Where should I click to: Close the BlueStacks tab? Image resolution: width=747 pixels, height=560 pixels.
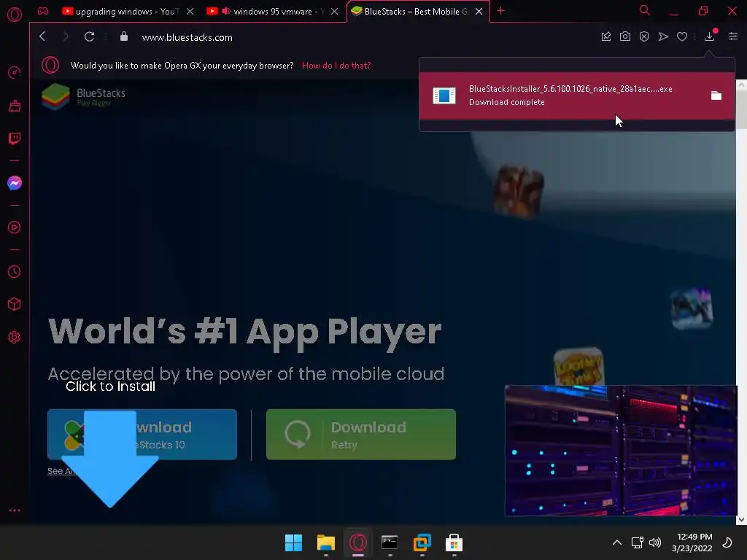[479, 11]
